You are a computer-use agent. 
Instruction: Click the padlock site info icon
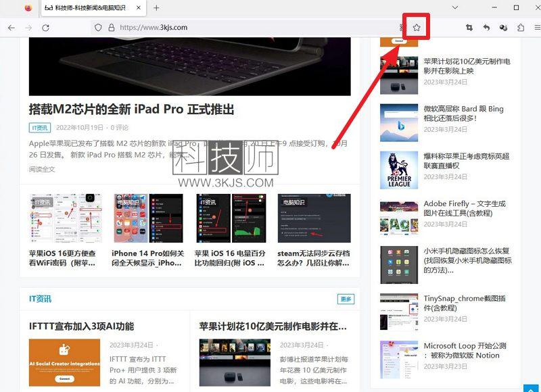[112, 28]
